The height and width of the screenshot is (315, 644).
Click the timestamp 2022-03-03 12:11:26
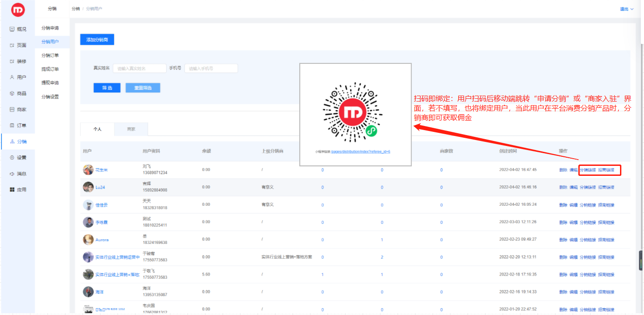518,222
